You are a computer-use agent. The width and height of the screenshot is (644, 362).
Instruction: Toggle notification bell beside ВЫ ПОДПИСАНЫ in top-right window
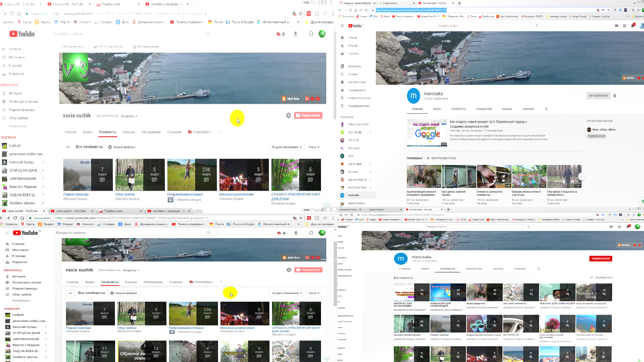(x=614, y=96)
